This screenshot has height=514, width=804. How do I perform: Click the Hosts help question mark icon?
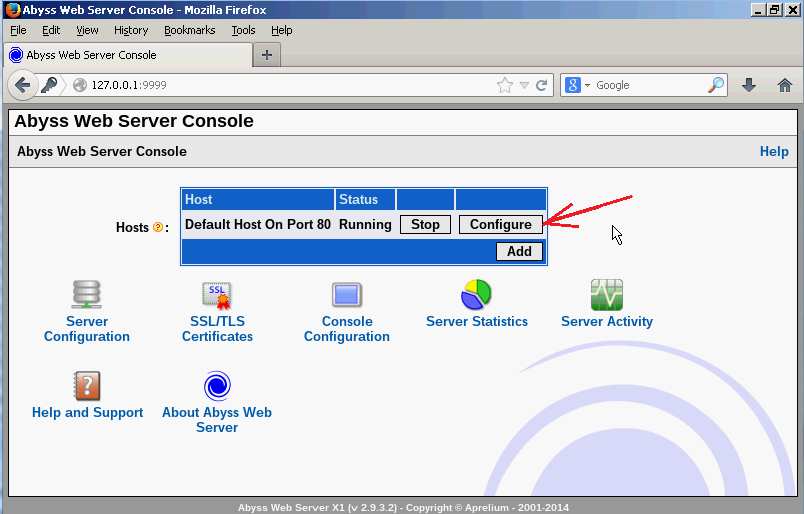point(158,227)
